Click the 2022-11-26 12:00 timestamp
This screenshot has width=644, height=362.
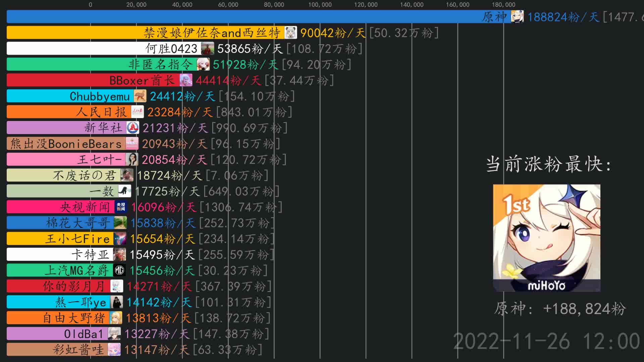coord(547,342)
